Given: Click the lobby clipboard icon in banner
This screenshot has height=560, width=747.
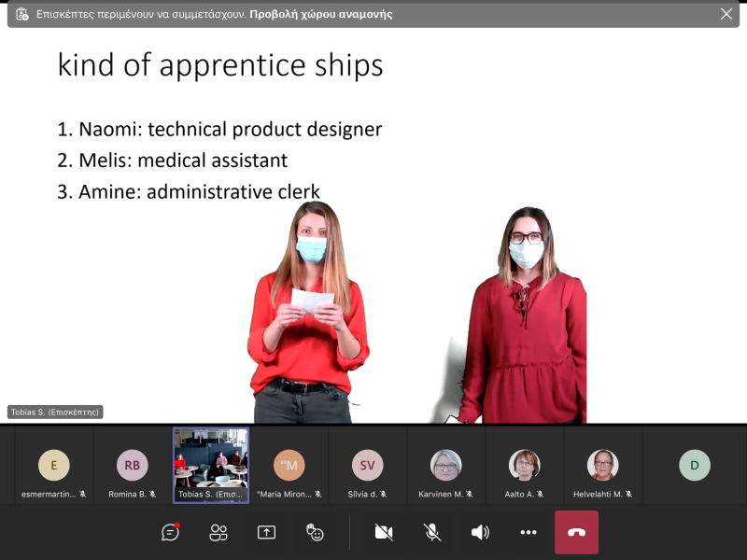Looking at the screenshot, I should (x=22, y=14).
